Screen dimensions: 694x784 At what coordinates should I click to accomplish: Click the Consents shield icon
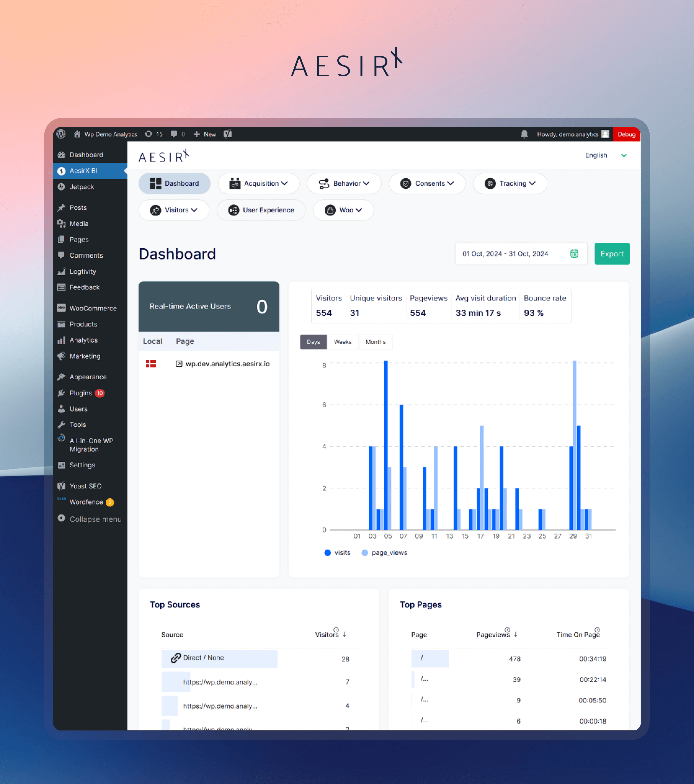(405, 183)
